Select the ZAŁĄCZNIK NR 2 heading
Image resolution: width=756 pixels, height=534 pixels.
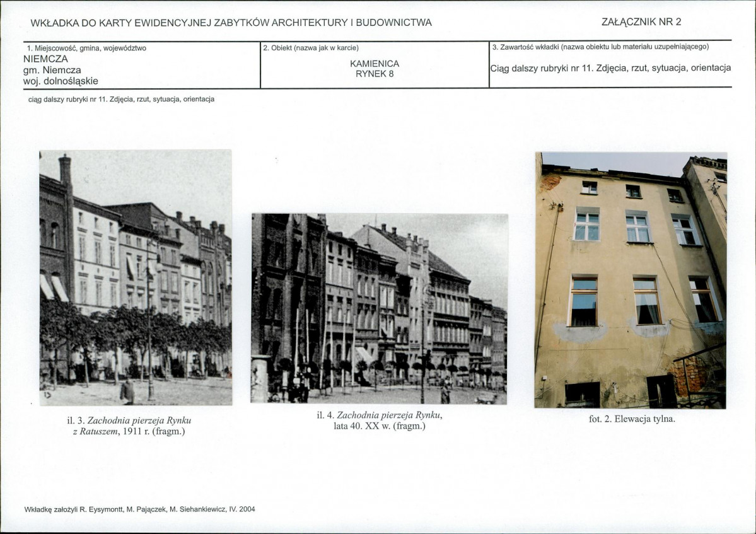pos(641,22)
